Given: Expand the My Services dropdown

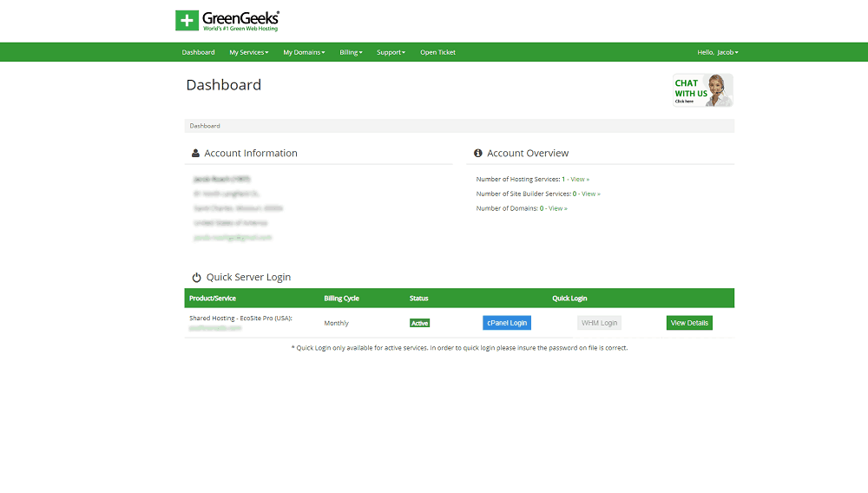Looking at the screenshot, I should click(249, 52).
